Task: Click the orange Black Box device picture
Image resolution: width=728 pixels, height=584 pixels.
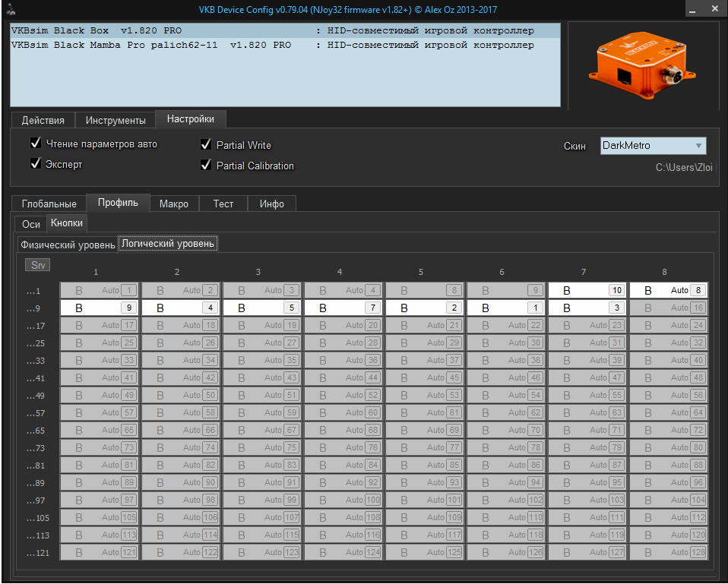Action: click(642, 65)
